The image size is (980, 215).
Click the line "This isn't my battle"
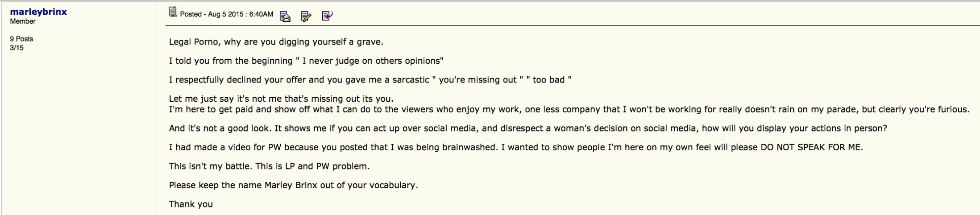pos(269,166)
